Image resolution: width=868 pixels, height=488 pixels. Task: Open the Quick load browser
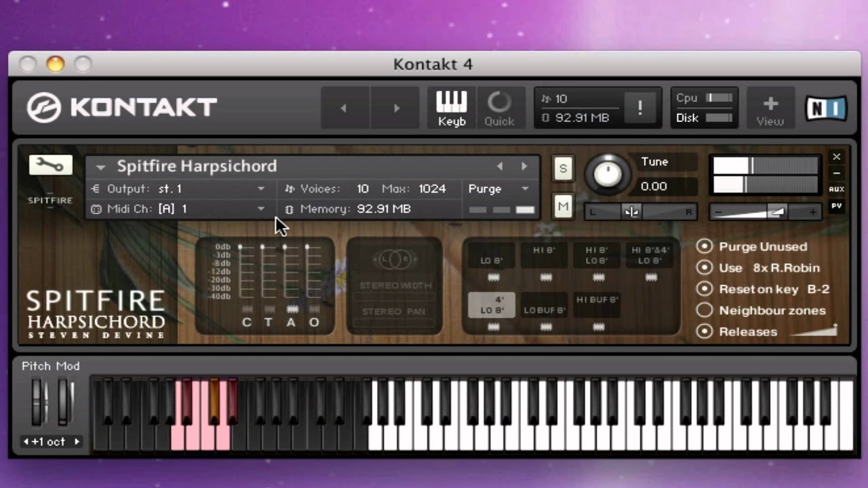click(x=500, y=108)
